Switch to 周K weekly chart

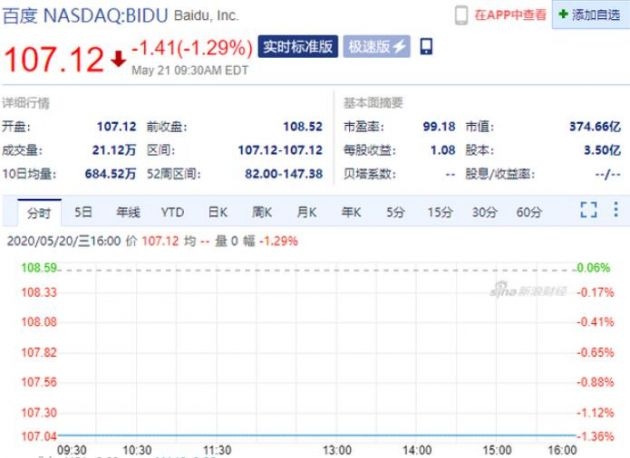click(262, 212)
